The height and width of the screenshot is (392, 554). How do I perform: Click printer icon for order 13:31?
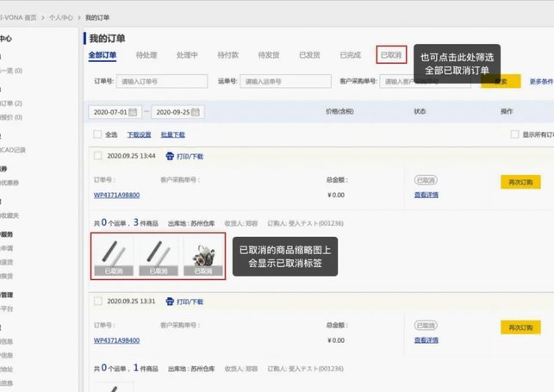pos(170,302)
